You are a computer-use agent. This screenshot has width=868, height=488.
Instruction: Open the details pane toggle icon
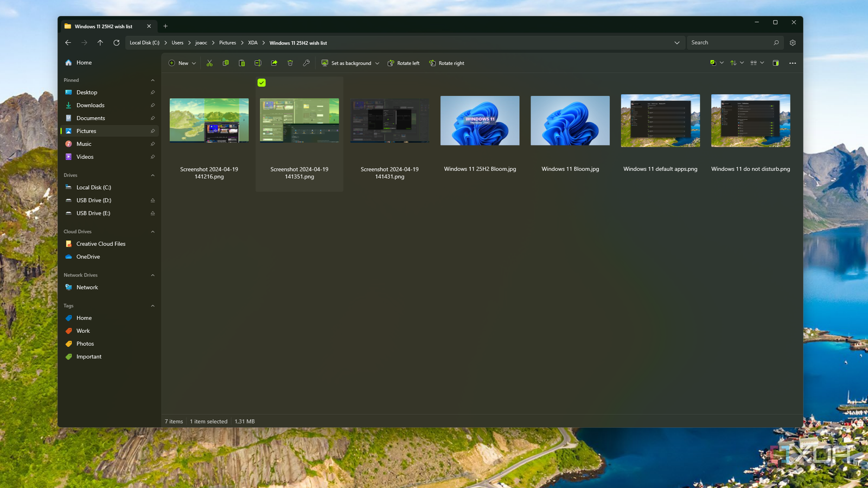(776, 63)
